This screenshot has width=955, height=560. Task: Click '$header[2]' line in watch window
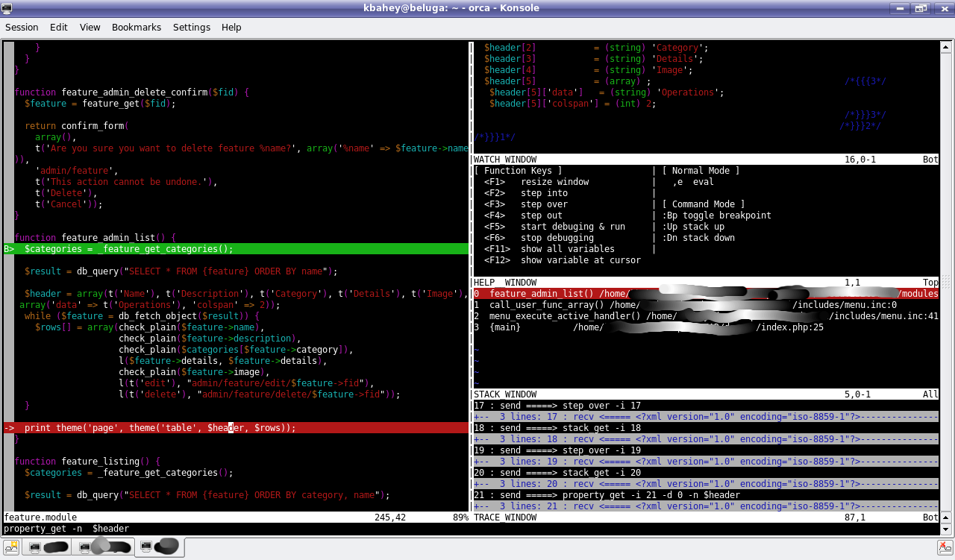596,48
